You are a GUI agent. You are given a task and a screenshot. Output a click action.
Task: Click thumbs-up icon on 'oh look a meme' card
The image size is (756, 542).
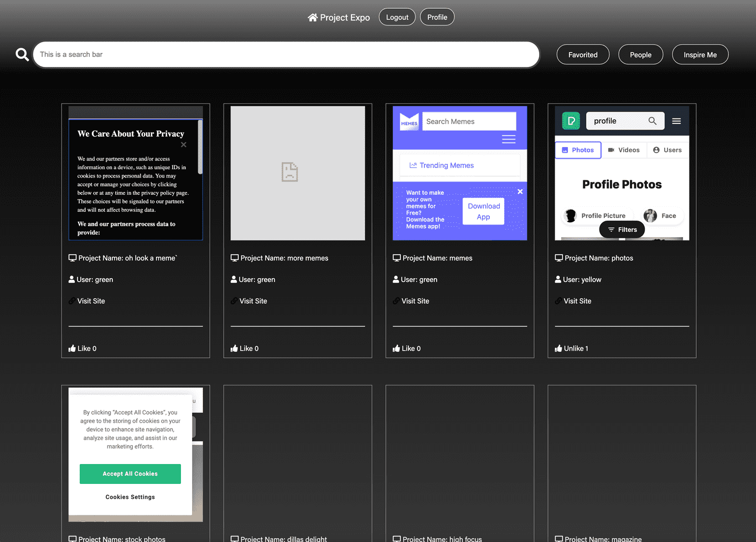72,348
